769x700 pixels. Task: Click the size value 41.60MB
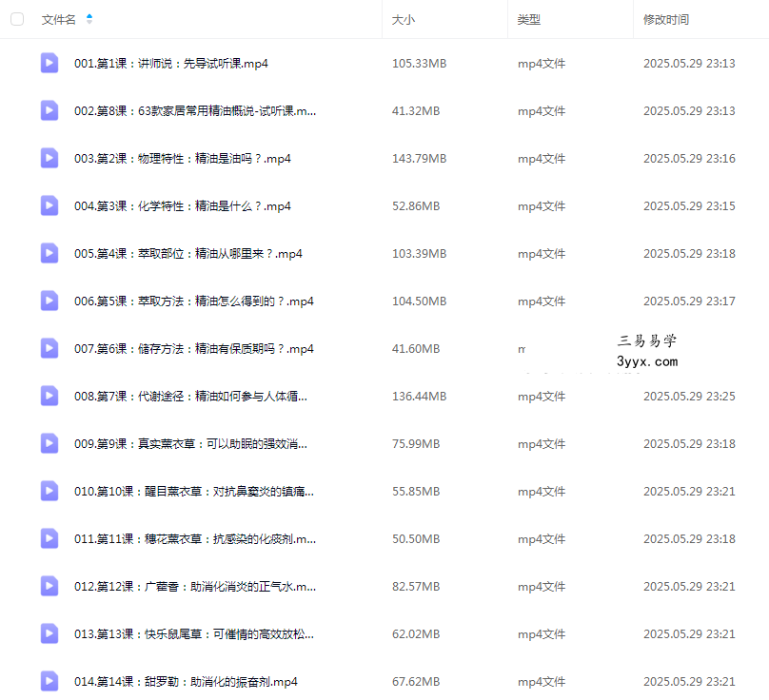[x=416, y=349]
